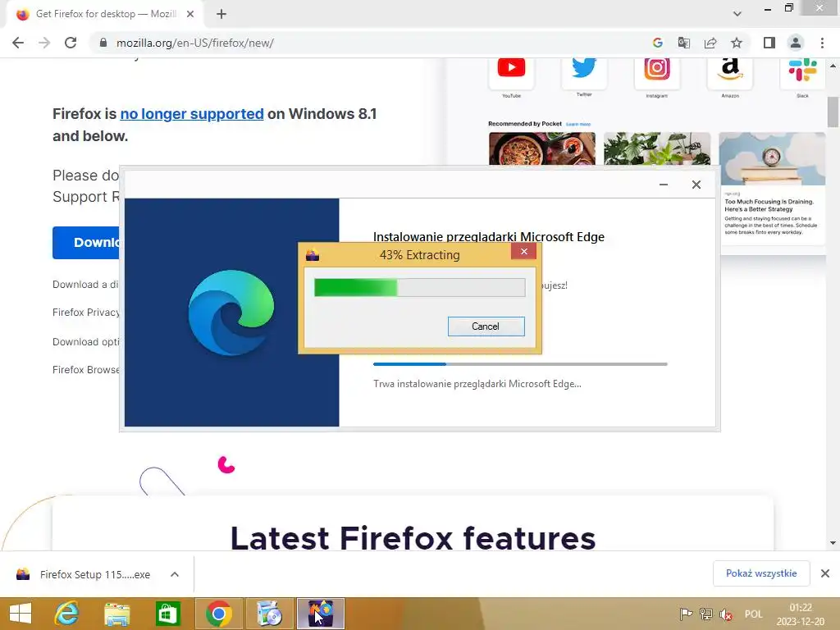Minimize the Microsoft Edge installer window
The height and width of the screenshot is (630, 840).
(x=663, y=185)
